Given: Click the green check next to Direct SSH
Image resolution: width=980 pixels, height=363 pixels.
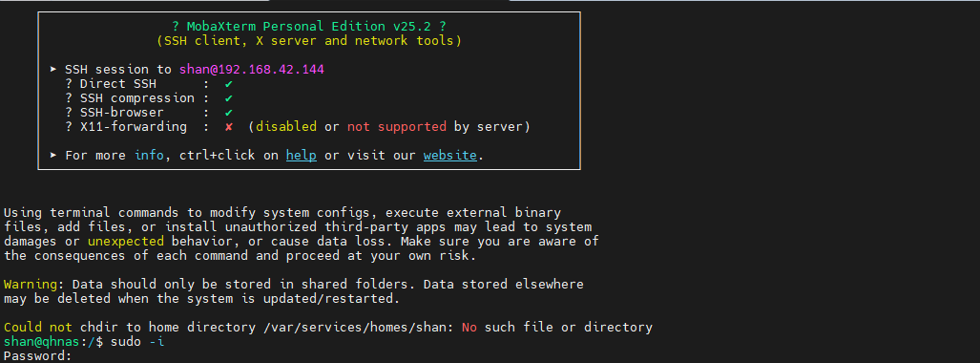Looking at the screenshot, I should pos(229,84).
